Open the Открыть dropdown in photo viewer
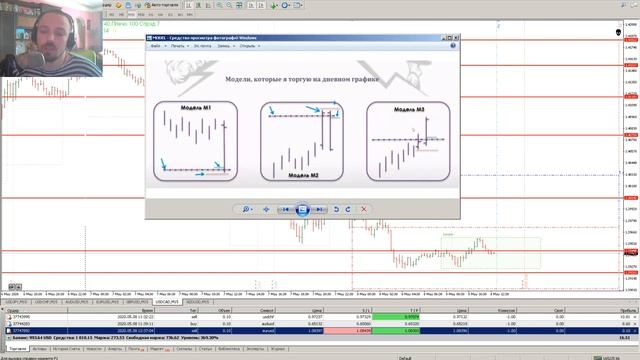Viewport: 640px width, 360px height. coord(250,46)
